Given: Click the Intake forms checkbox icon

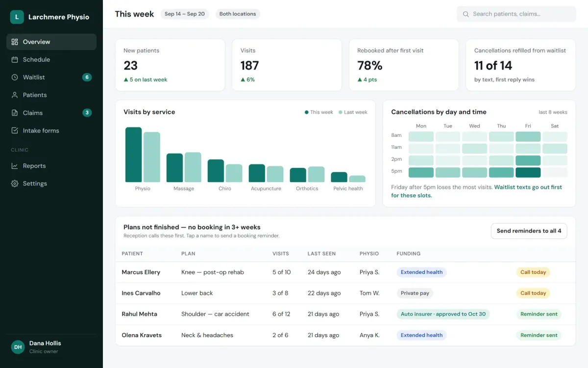Looking at the screenshot, I should click(15, 131).
